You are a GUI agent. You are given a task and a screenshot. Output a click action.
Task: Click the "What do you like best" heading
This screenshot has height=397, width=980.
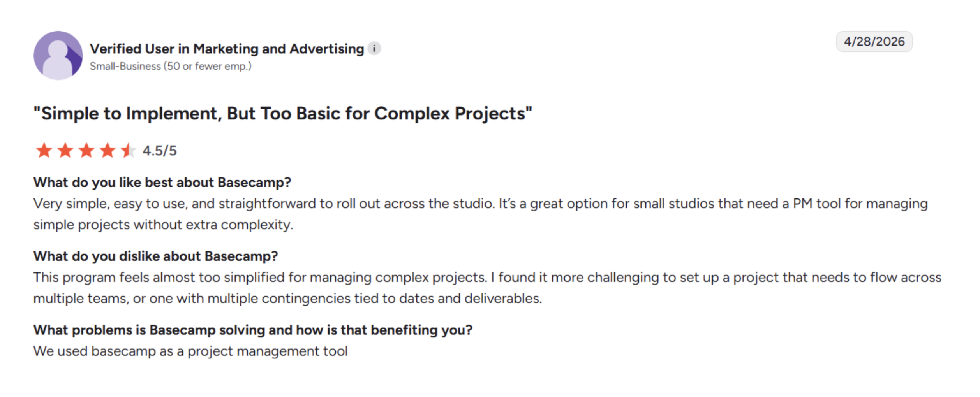pyautogui.click(x=162, y=183)
